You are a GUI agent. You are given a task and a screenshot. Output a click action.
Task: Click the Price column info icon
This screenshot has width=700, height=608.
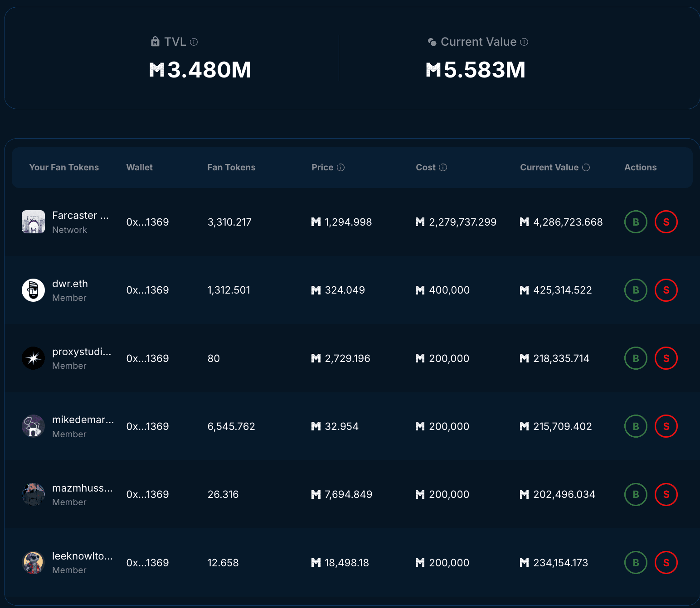[341, 168]
